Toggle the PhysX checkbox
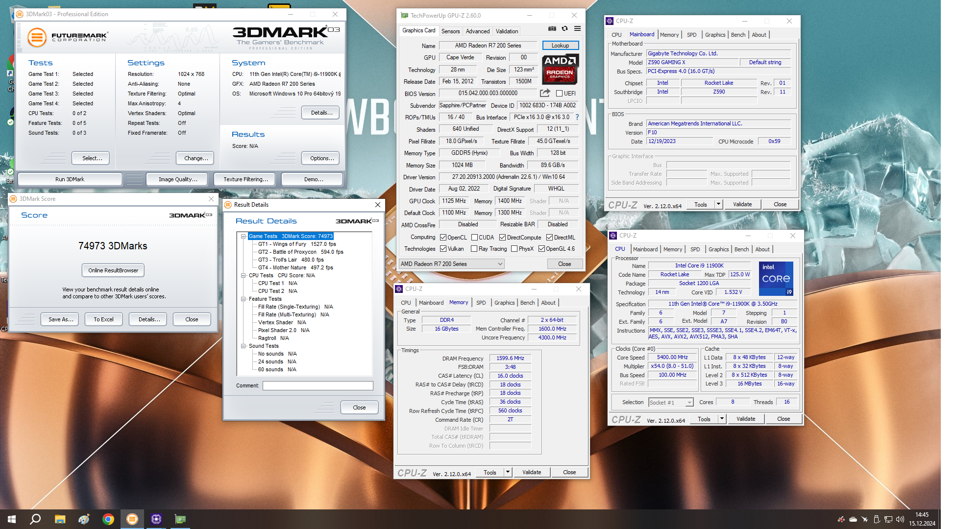 (514, 249)
